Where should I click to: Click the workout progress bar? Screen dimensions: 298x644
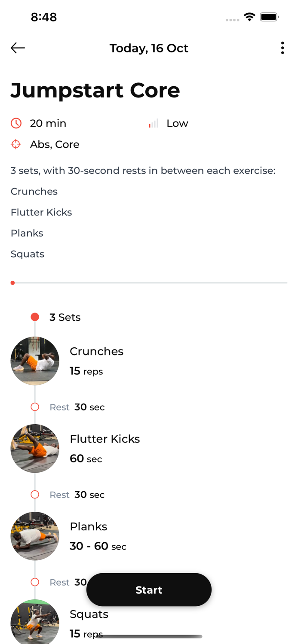point(149,283)
